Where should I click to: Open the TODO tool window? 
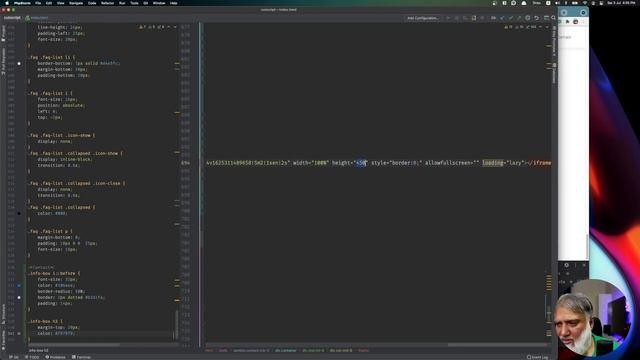pos(32,357)
